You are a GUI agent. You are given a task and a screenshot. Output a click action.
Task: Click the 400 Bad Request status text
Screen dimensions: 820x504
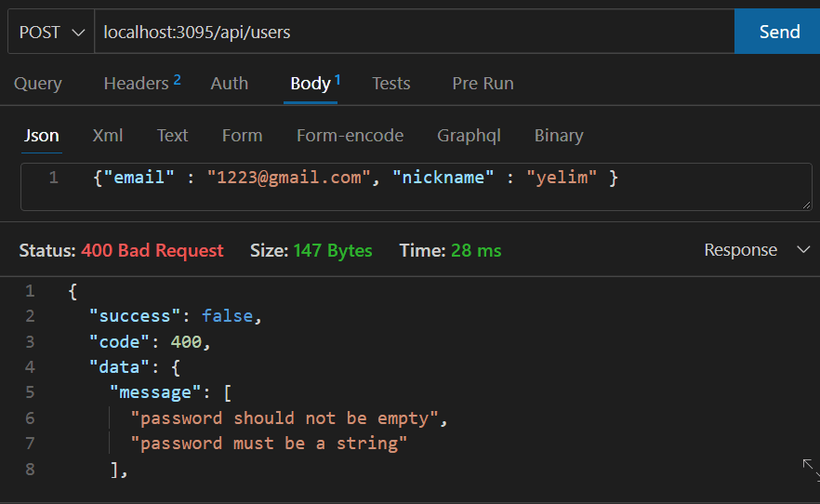(152, 250)
